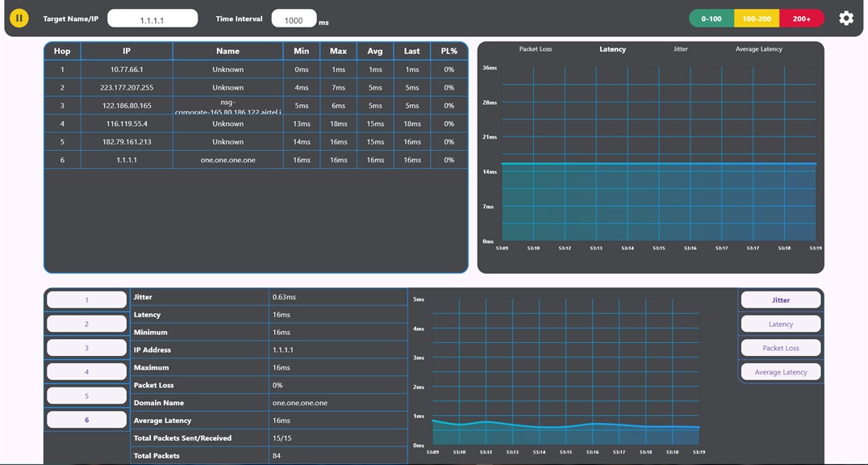The width and height of the screenshot is (868, 465).
Task: Select hop 3 button in bottom panel
Action: [x=87, y=348]
